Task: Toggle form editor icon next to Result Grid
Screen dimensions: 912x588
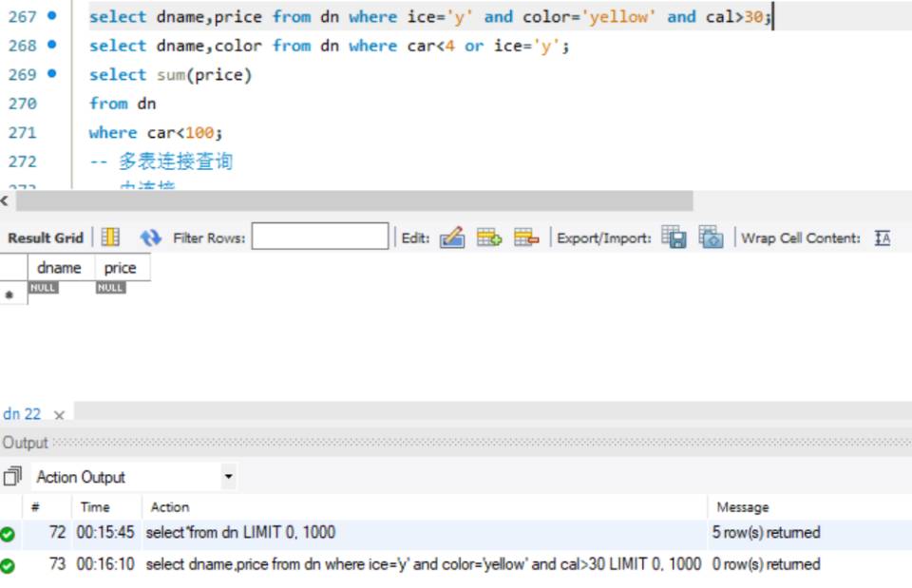Action: [110, 237]
